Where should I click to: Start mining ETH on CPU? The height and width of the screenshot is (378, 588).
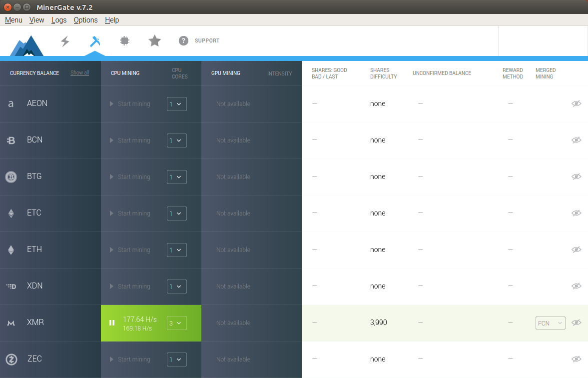coord(130,250)
